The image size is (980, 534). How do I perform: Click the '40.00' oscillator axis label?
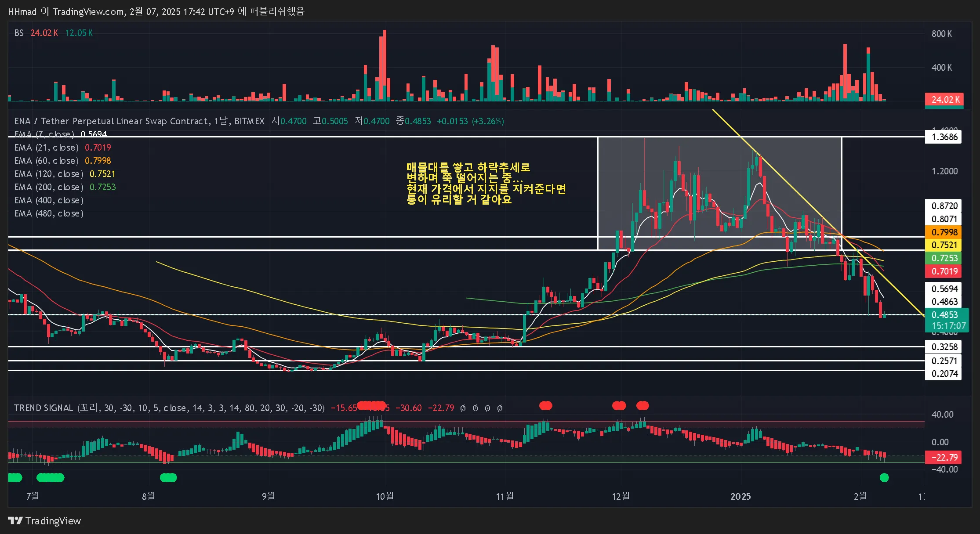pos(943,415)
